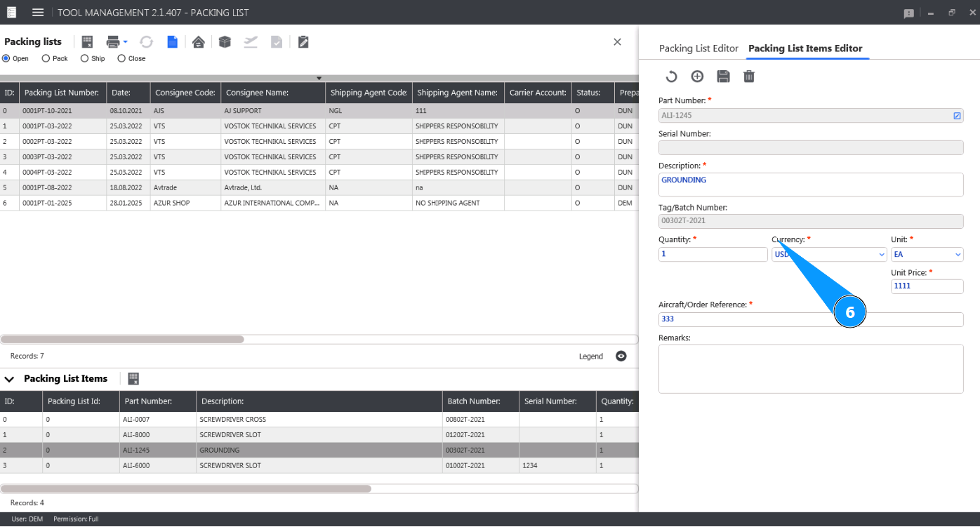Select the Pack radio button
Screen dimensions: 980x527
(46, 59)
